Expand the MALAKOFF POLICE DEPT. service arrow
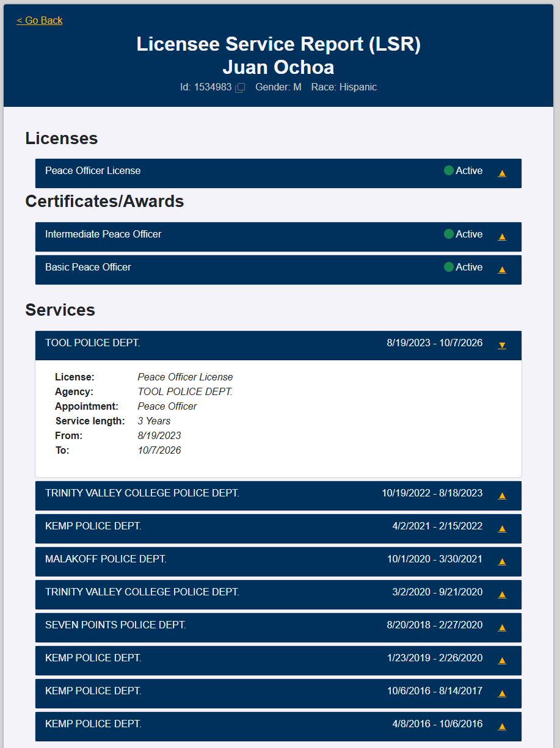 click(502, 562)
